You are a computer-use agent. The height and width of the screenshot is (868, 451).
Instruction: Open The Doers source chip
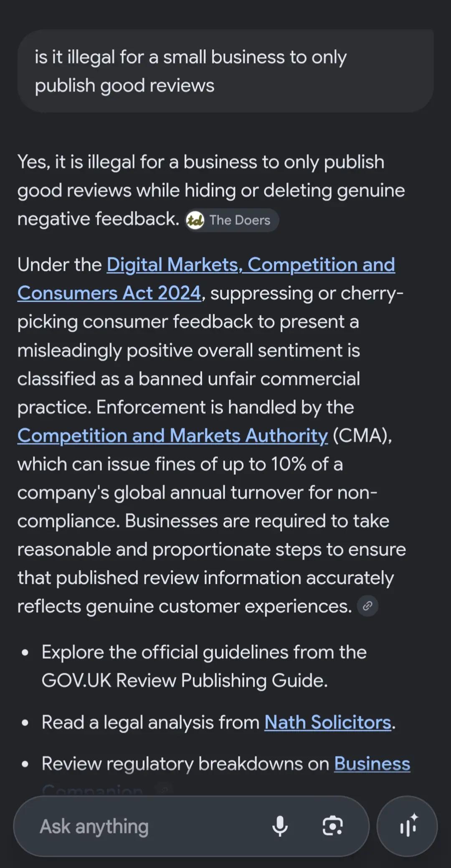[x=232, y=220]
